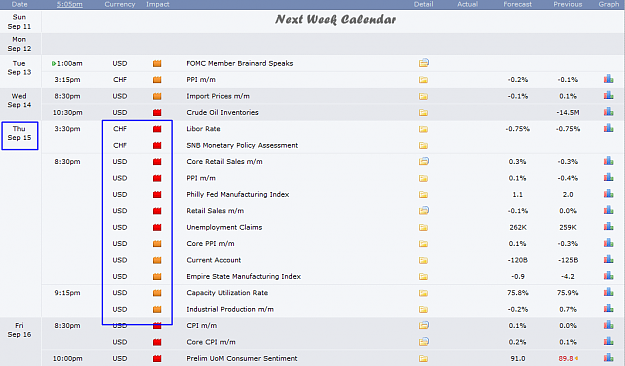Select the Wed Sep 14 date cell
Image resolution: width=625 pixels, height=366 pixels.
click(x=19, y=100)
